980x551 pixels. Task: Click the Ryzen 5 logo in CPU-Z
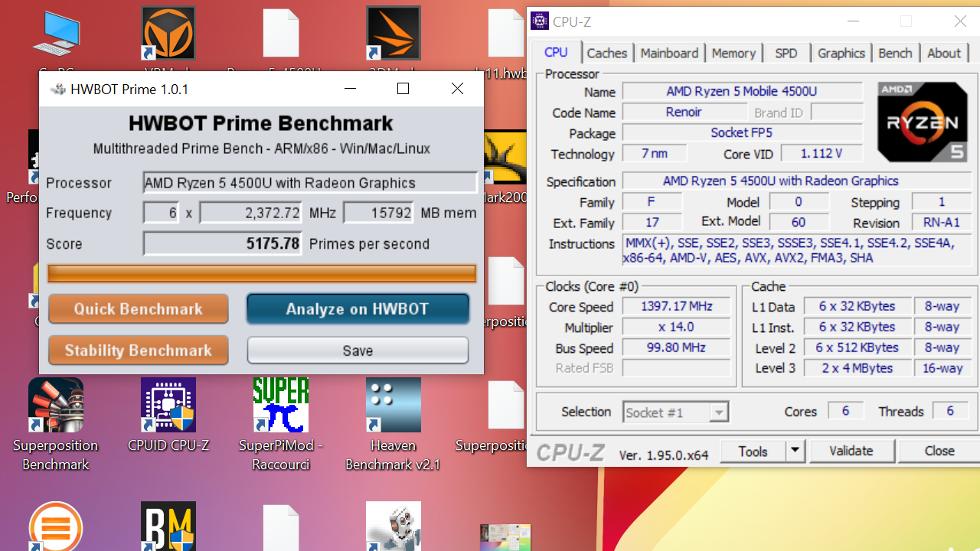point(923,122)
